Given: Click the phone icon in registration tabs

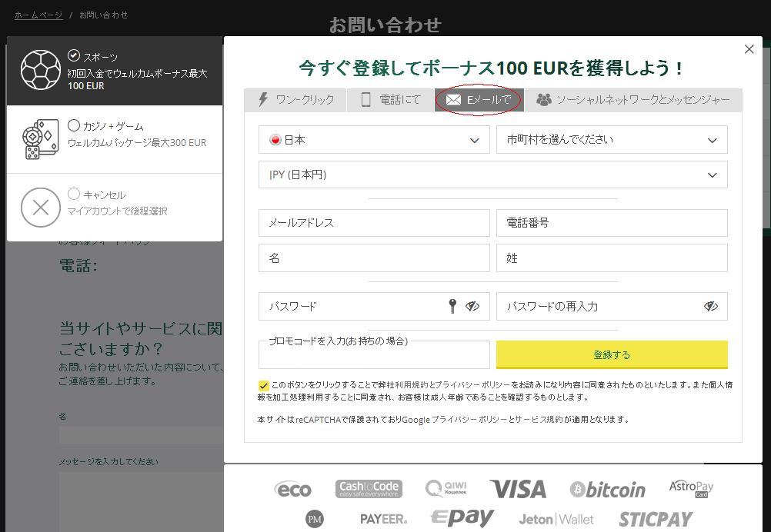Looking at the screenshot, I should 365,100.
